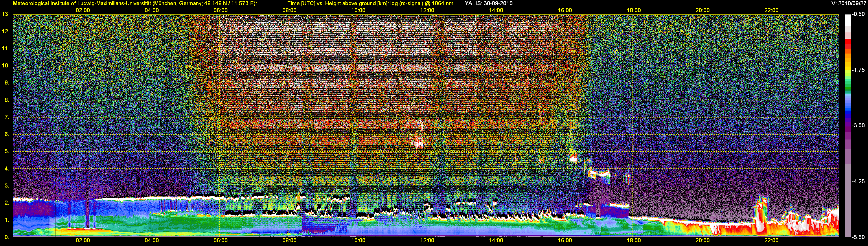
Task: Click the 12:00 label on the top time axis
Action: pyautogui.click(x=427, y=10)
